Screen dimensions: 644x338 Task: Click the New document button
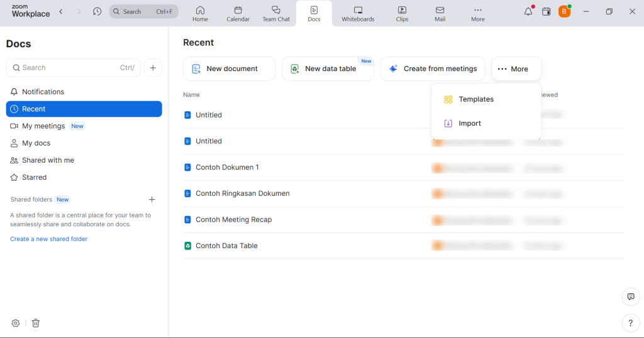229,68
